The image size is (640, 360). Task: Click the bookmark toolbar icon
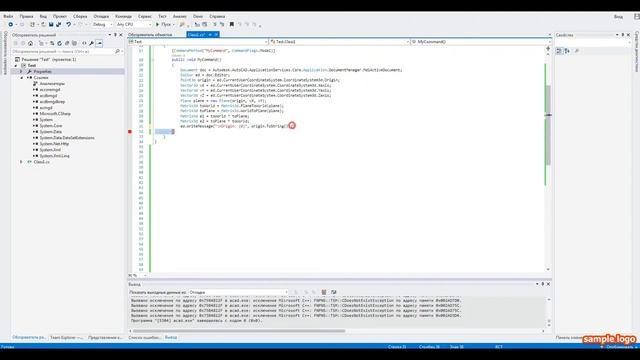232,24
